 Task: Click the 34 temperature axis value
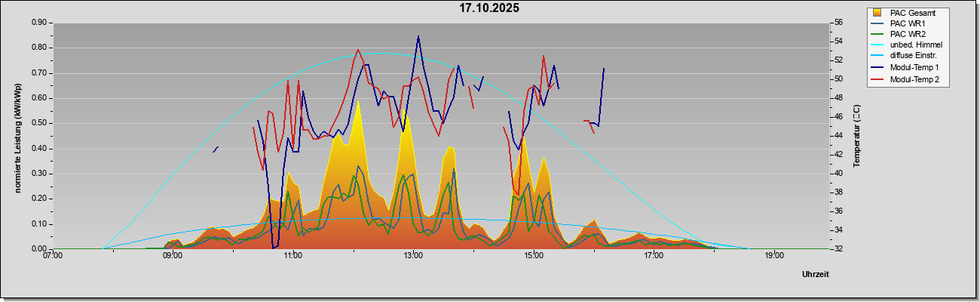tap(838, 230)
